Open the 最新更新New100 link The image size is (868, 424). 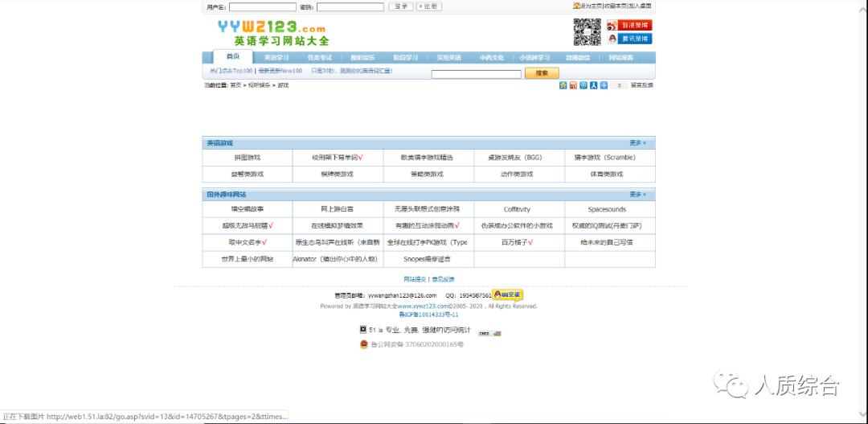pyautogui.click(x=280, y=71)
